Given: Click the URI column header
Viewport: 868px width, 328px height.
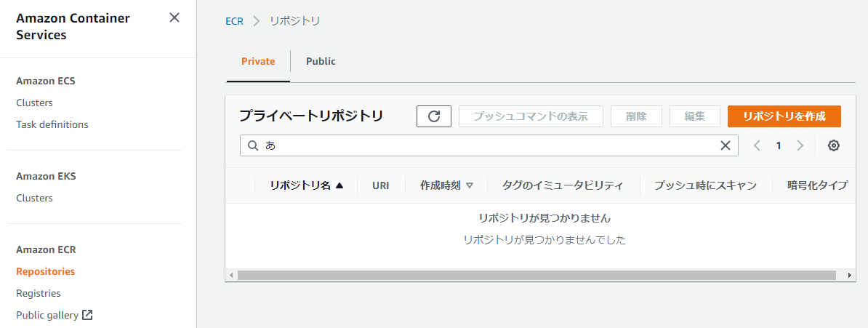Looking at the screenshot, I should [381, 185].
